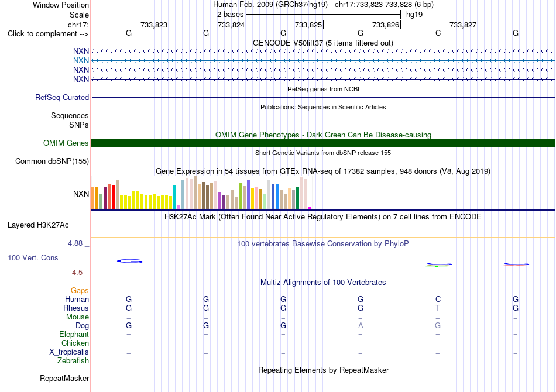Open 'Publications: Sequences in Scientific Articles' title
The width and height of the screenshot is (556, 392).
click(323, 107)
